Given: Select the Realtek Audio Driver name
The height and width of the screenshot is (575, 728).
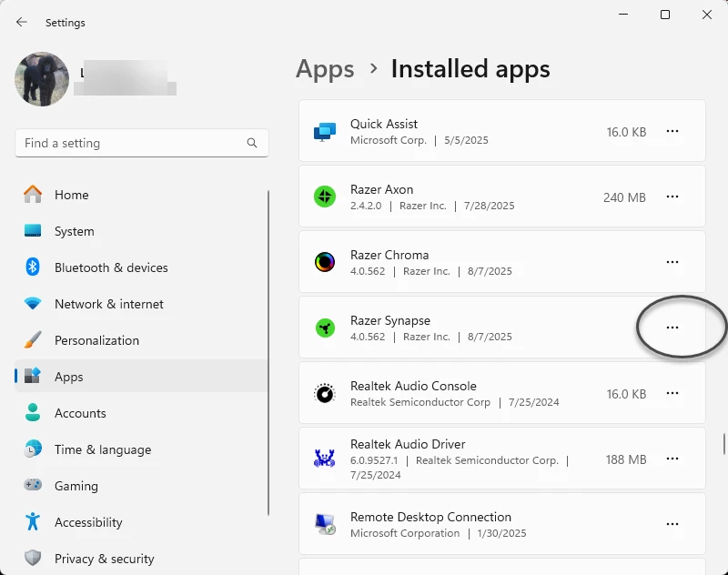Looking at the screenshot, I should coord(408,444).
